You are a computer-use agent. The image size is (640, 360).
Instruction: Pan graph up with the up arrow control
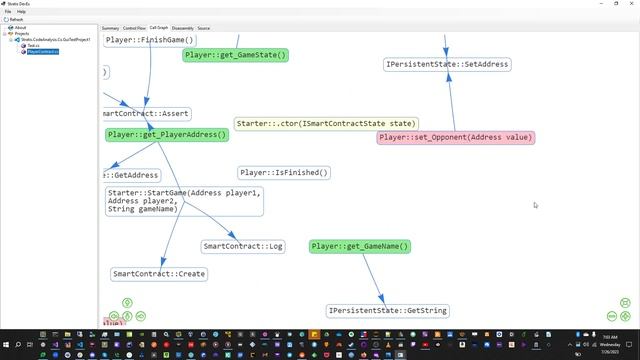[127, 302]
